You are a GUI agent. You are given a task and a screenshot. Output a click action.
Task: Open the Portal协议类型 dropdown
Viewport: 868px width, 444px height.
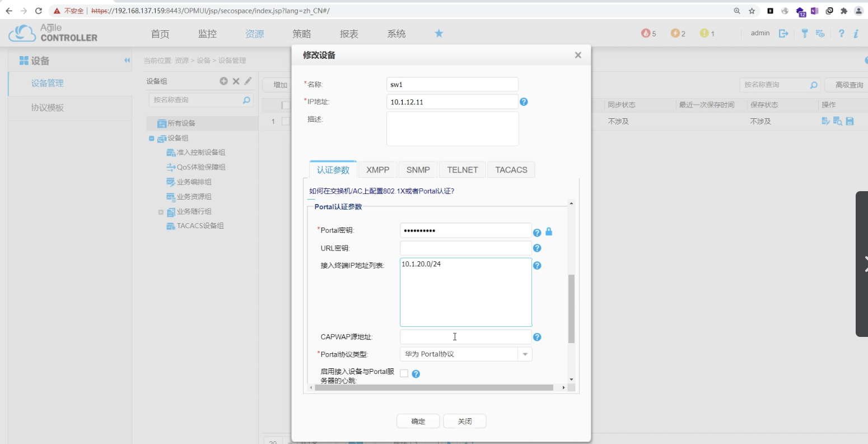(525, 354)
